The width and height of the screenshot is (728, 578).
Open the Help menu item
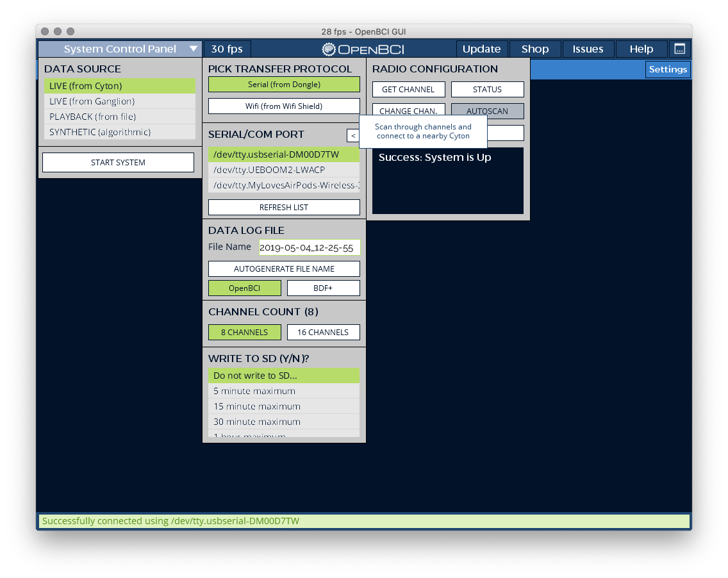(x=641, y=49)
